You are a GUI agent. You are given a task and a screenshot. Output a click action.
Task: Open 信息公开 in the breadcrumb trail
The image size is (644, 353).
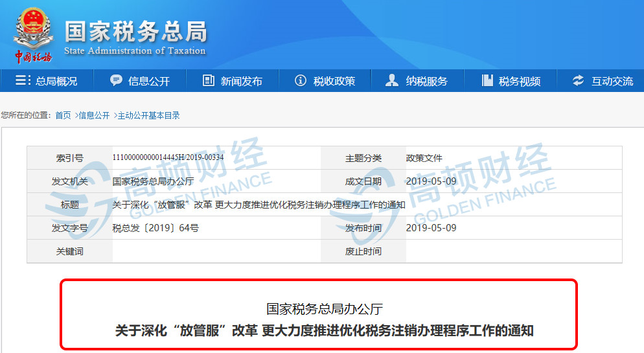(94, 115)
